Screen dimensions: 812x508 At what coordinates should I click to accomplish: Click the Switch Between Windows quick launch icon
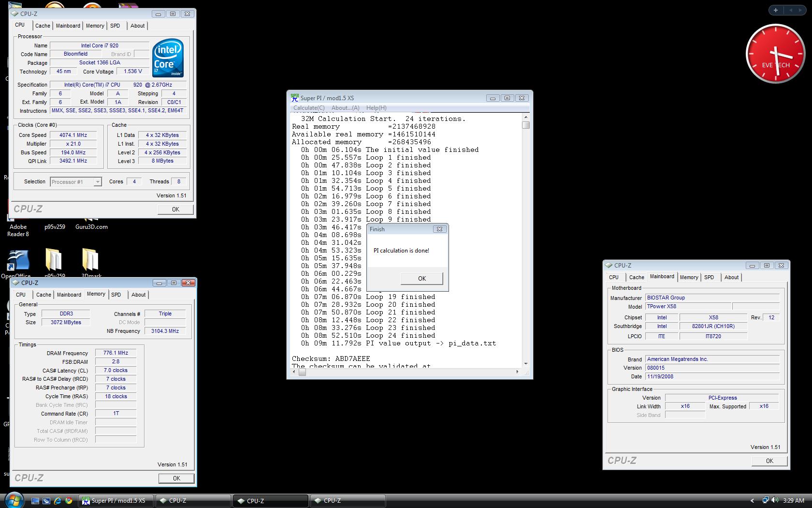click(x=46, y=501)
